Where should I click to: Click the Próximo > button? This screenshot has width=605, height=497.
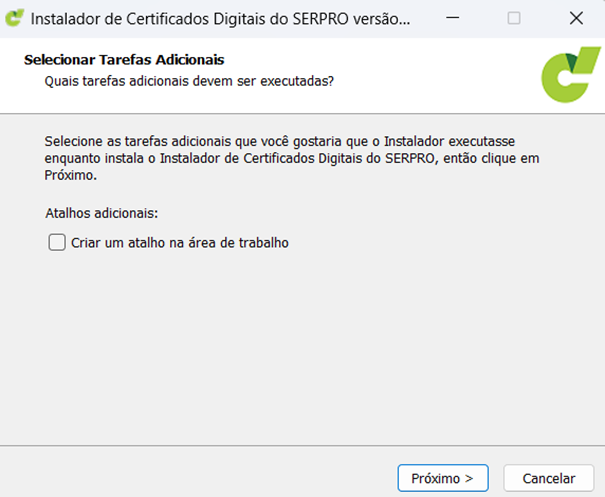coord(443,478)
